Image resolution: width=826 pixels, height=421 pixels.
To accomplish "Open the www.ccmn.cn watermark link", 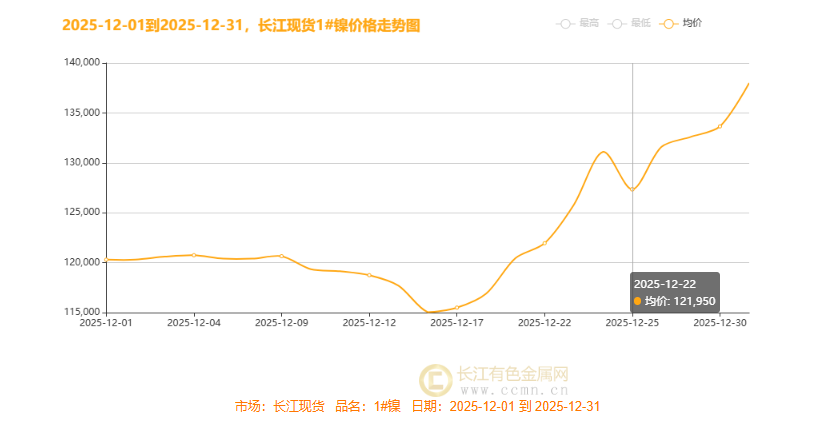I will click(513, 390).
